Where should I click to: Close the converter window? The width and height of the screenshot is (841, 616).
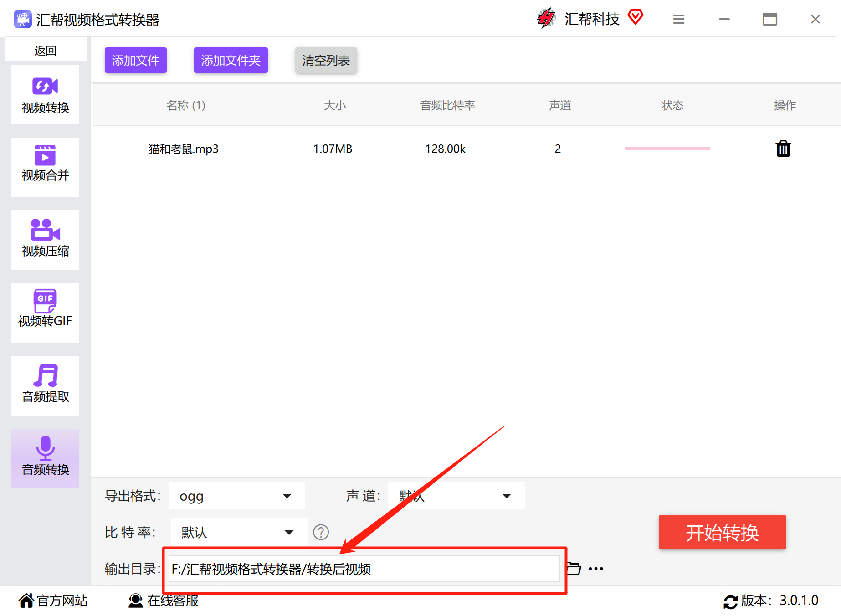pyautogui.click(x=815, y=19)
